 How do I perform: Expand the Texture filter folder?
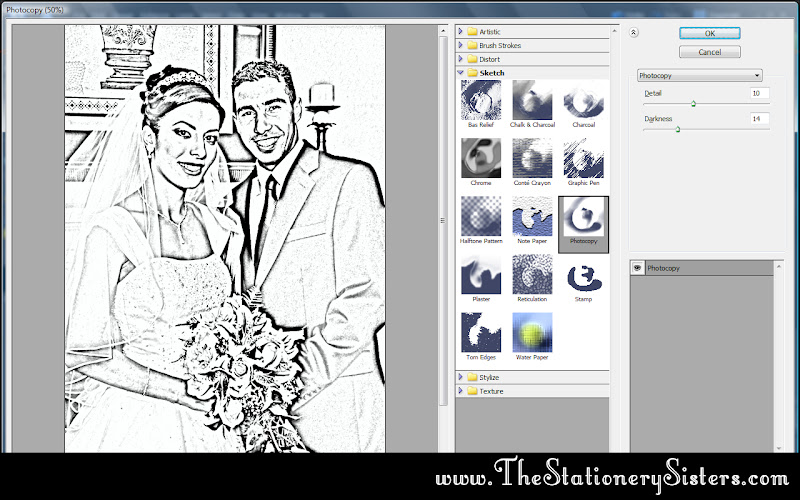(x=460, y=391)
